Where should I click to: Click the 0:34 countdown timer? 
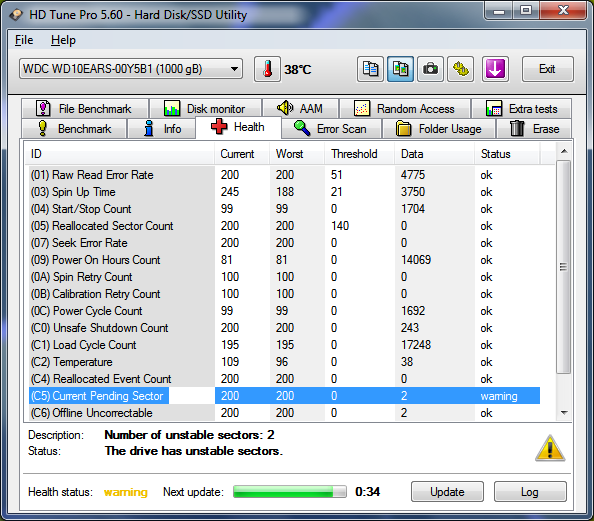[x=367, y=492]
